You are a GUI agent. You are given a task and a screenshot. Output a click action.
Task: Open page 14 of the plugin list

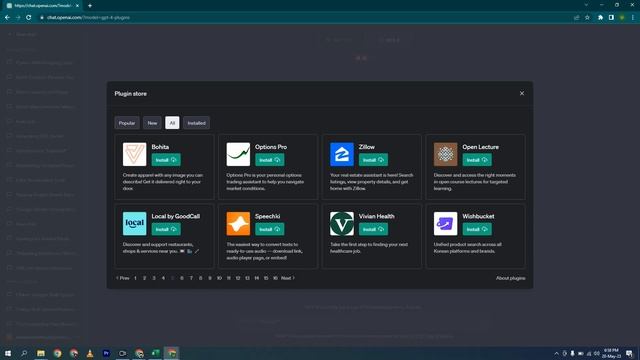[x=257, y=278]
